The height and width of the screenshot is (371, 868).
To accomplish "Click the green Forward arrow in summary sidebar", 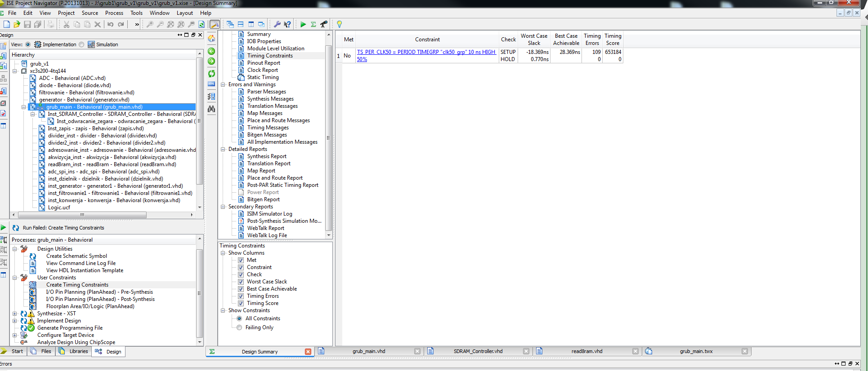I will 211,61.
